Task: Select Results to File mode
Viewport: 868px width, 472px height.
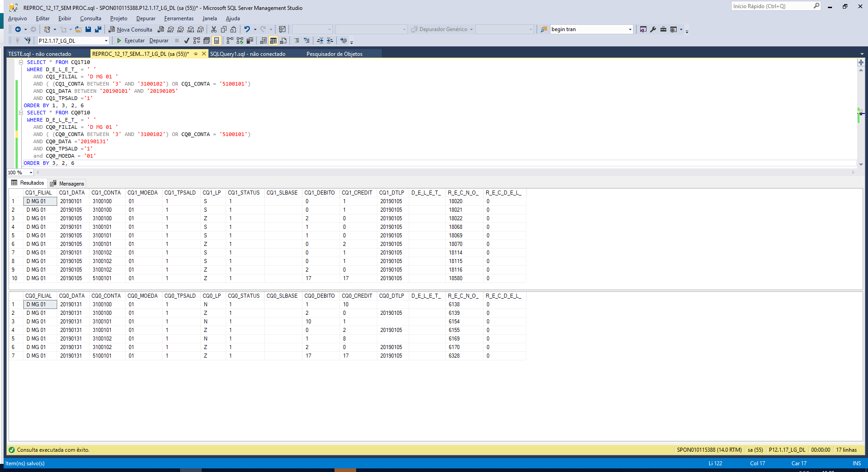Action: pos(283,41)
